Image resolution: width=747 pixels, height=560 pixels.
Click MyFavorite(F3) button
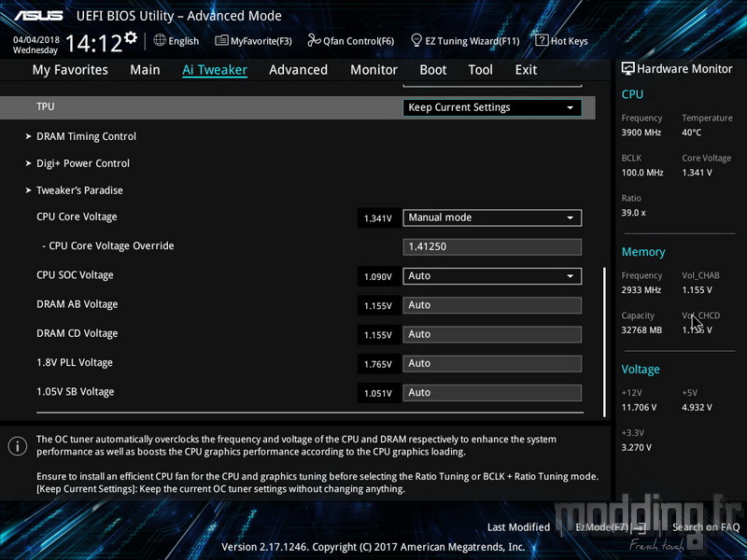pos(253,41)
